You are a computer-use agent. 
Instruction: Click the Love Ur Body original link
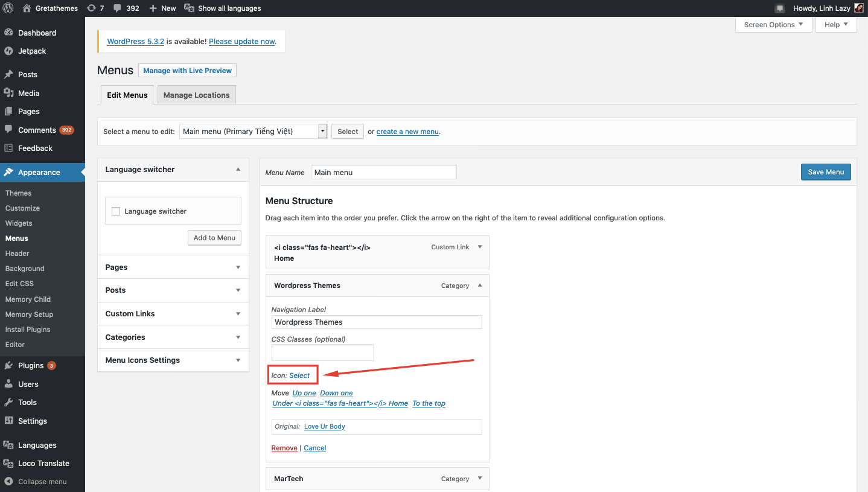[x=325, y=426]
